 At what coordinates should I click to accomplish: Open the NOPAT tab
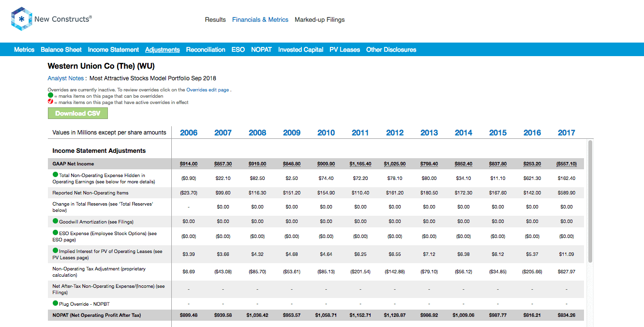coord(261,49)
